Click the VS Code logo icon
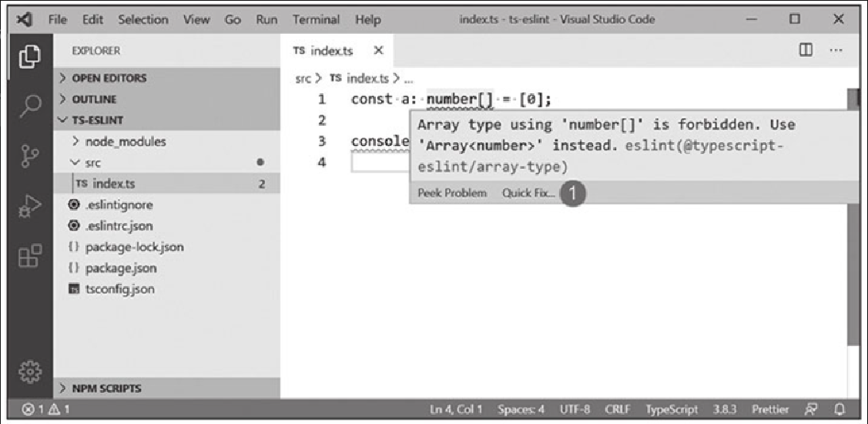 [24, 19]
